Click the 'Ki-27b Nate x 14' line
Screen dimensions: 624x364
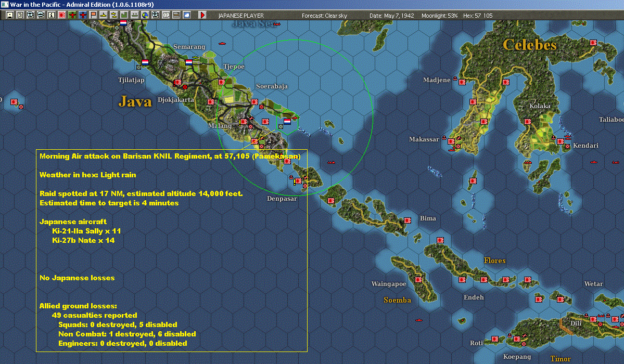[83, 240]
